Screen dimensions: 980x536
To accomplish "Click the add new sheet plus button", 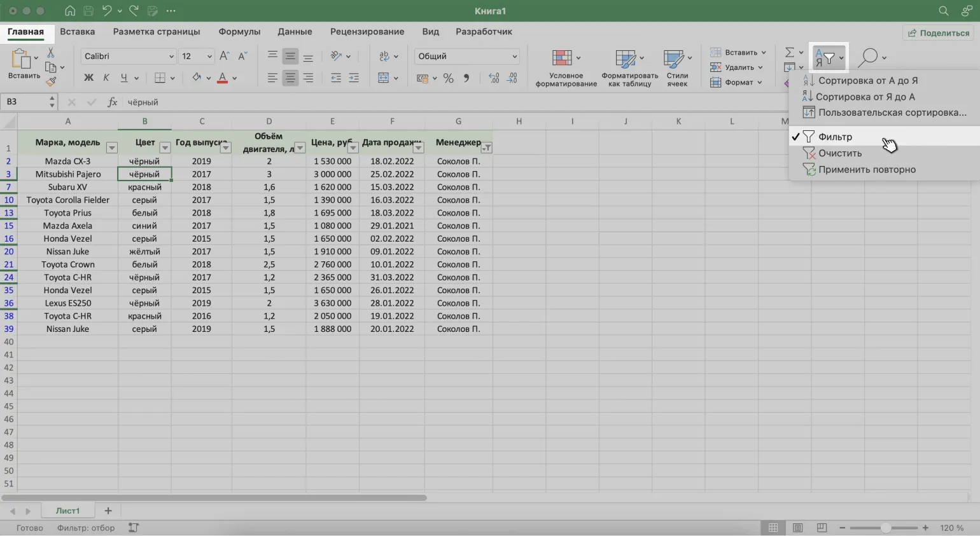I will coord(108,511).
